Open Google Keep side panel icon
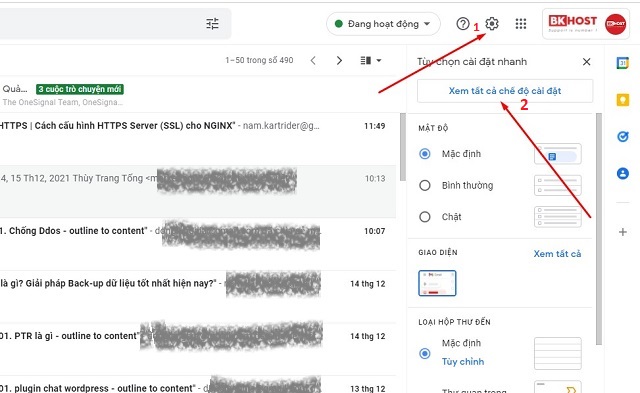The height and width of the screenshot is (393, 640). tap(622, 100)
